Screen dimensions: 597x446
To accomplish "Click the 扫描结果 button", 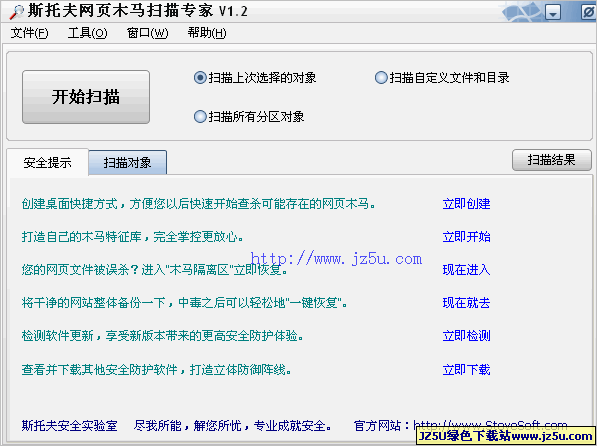I will [x=552, y=160].
